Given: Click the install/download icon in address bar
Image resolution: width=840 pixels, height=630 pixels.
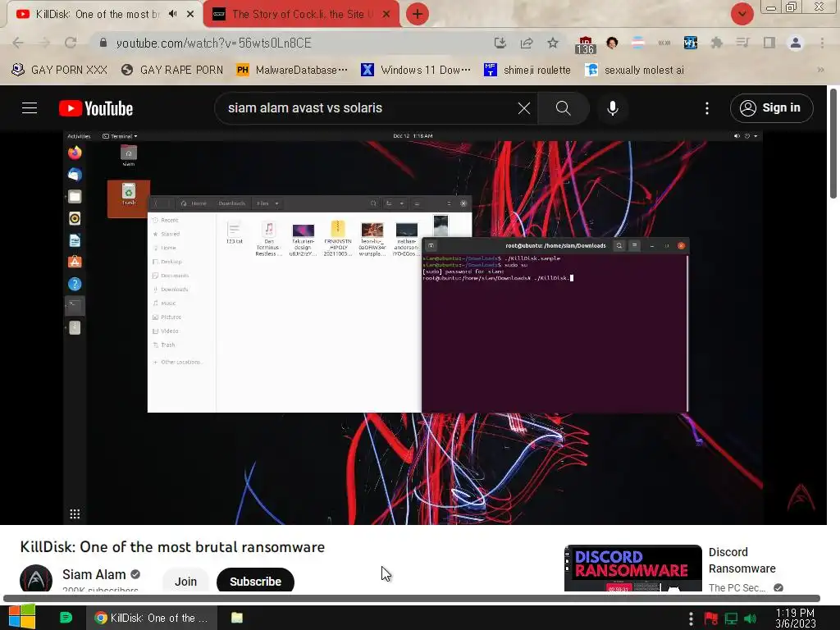Looking at the screenshot, I should tap(500, 43).
